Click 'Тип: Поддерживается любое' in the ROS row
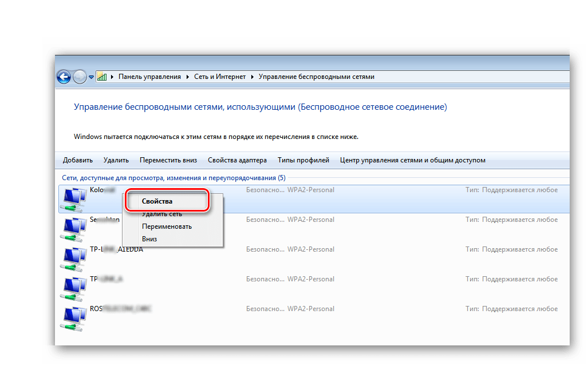588x382 pixels. (511, 309)
